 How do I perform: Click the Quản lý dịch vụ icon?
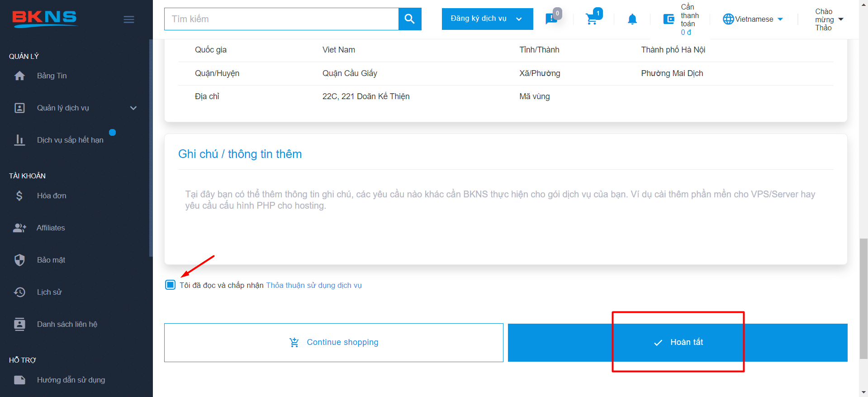pos(19,108)
